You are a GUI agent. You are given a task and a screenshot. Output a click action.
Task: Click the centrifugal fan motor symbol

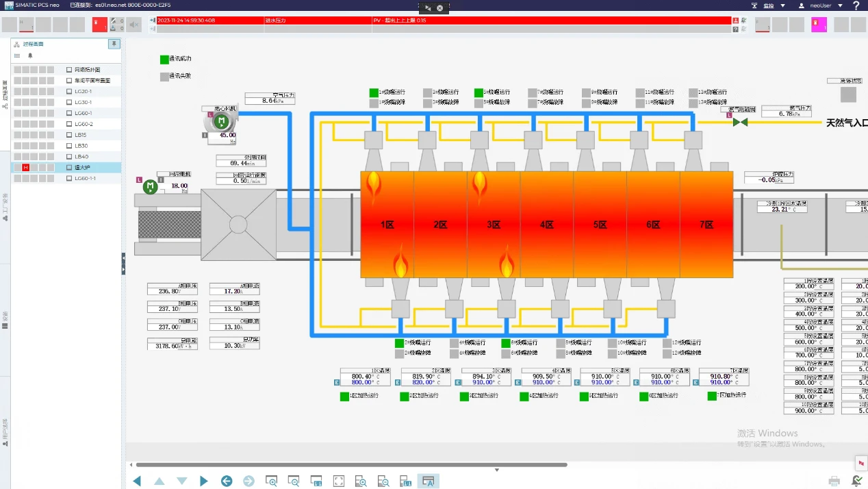click(x=221, y=121)
